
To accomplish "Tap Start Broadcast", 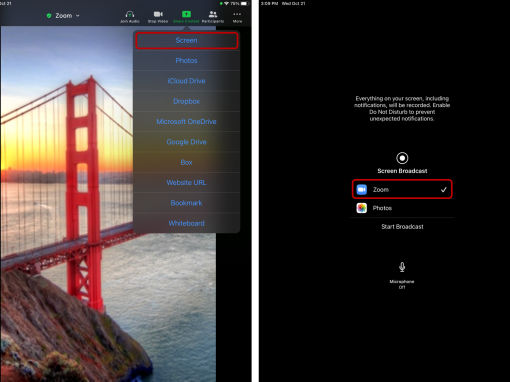I will (402, 227).
